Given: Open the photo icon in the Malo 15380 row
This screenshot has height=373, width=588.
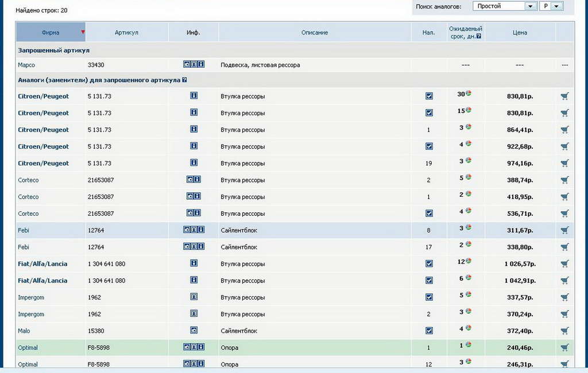Looking at the screenshot, I should pyautogui.click(x=194, y=331).
